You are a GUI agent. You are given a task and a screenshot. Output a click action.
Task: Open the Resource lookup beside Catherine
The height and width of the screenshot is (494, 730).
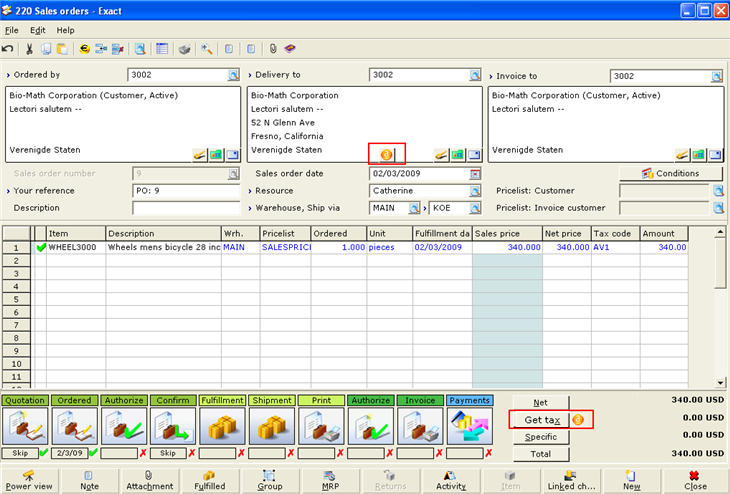[x=475, y=191]
